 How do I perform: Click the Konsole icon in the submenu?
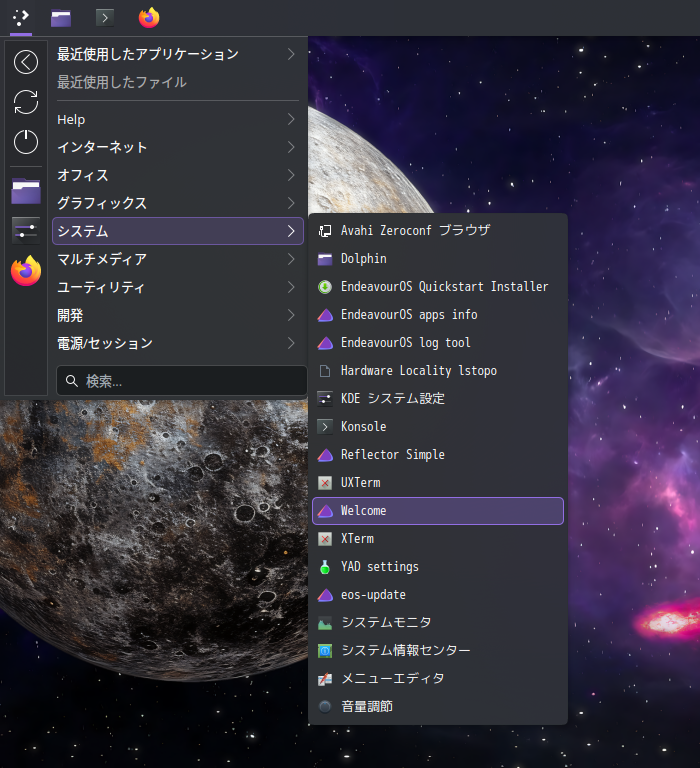pos(325,427)
